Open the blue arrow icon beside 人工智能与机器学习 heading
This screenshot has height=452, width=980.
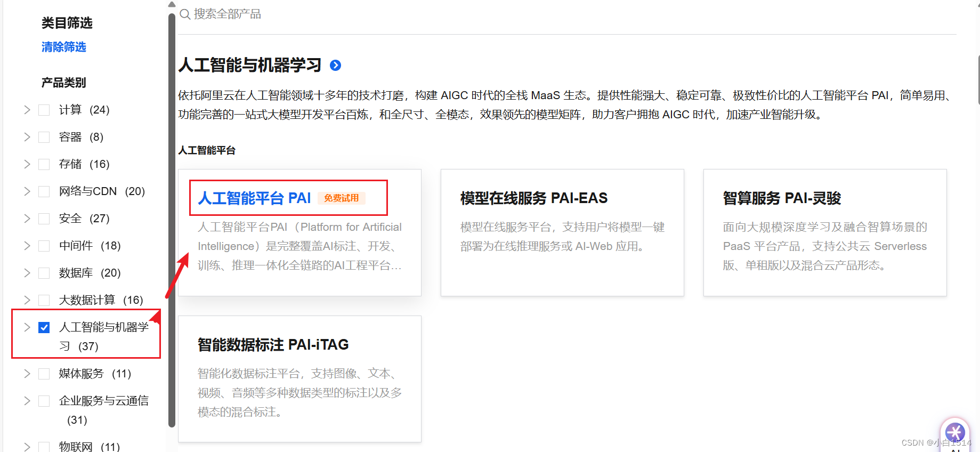(x=335, y=66)
